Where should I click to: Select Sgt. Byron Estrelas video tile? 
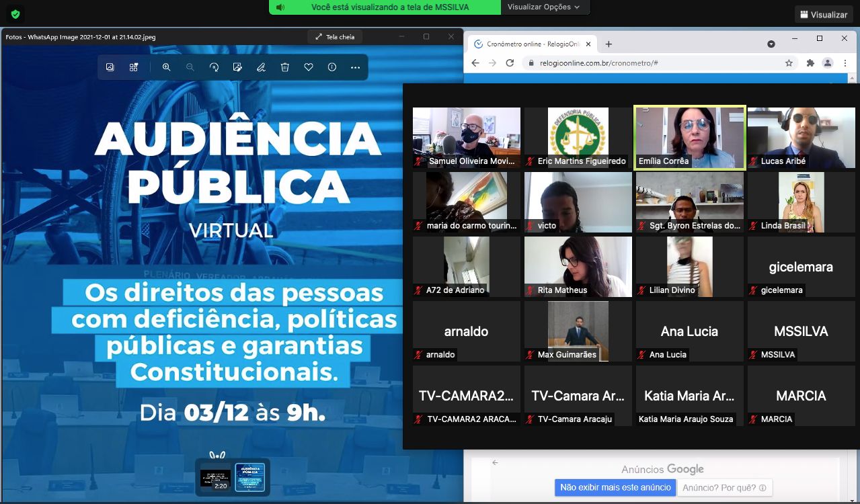point(690,202)
